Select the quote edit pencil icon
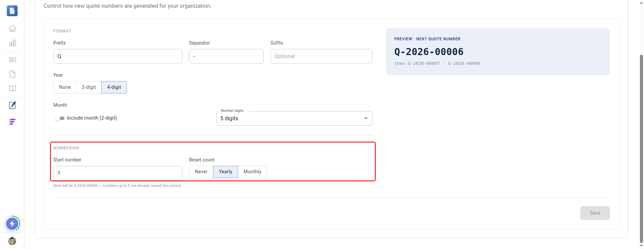 point(12,105)
